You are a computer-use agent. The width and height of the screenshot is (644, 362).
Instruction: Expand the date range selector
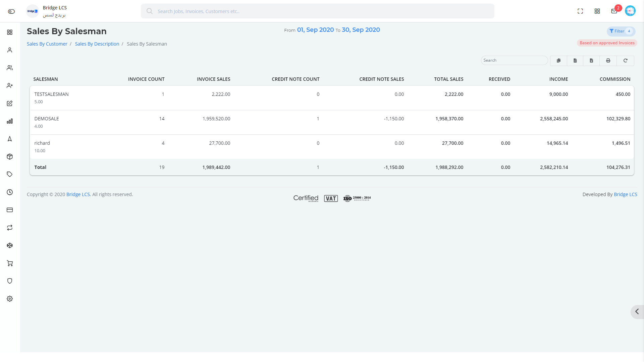(x=332, y=29)
